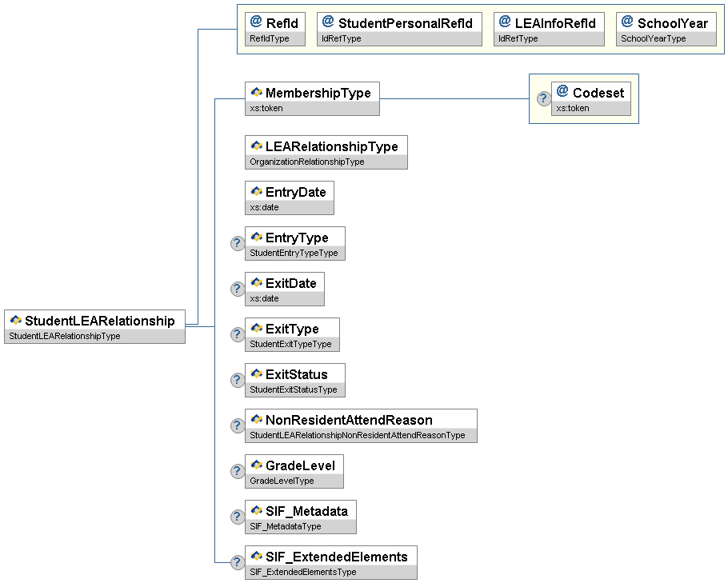Click the help icon next to GradeLevel
The image size is (728, 583).
point(238,472)
